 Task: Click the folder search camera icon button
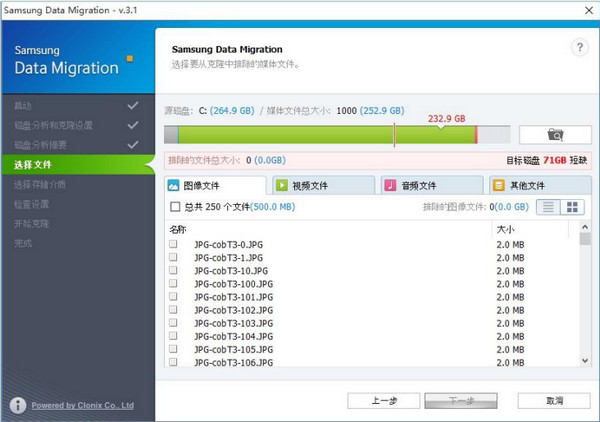pyautogui.click(x=555, y=135)
